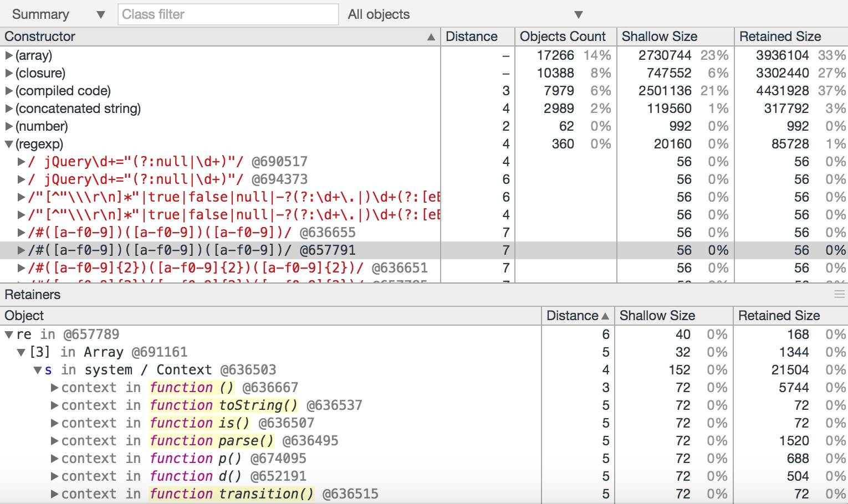Viewport: 848px width, 504px height.
Task: Expand the (number) constructor row
Action: 9,126
